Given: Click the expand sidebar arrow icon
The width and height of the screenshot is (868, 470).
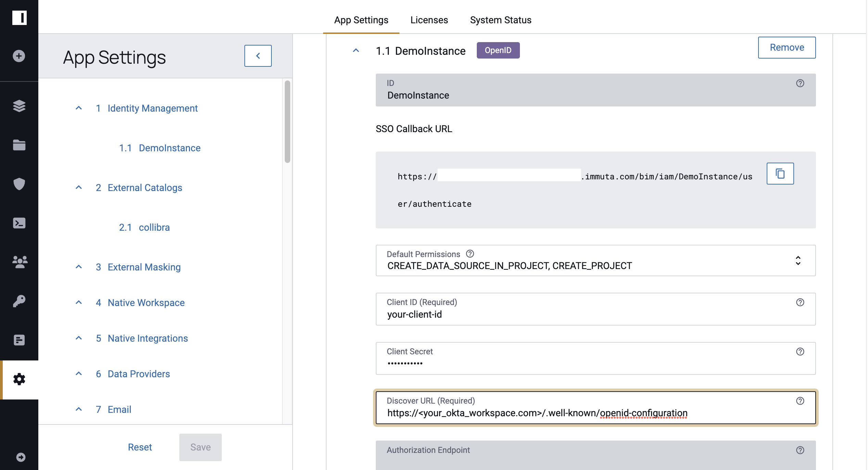Looking at the screenshot, I should pyautogui.click(x=21, y=457).
